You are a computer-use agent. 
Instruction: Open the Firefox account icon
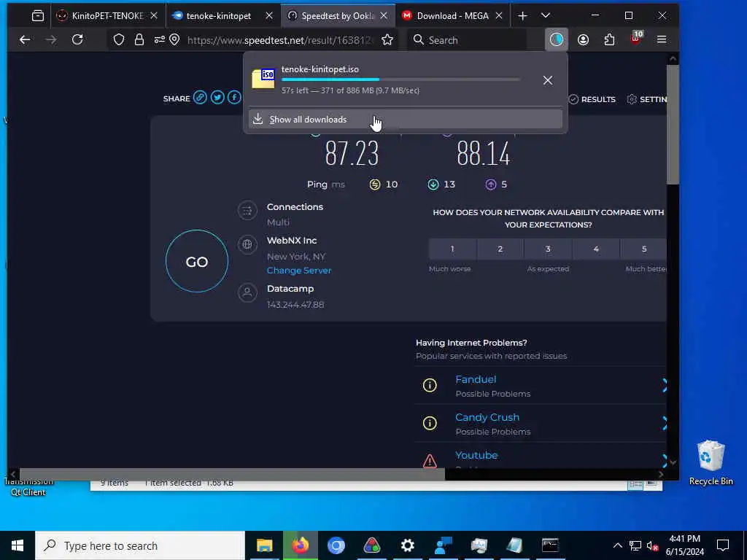pos(583,40)
